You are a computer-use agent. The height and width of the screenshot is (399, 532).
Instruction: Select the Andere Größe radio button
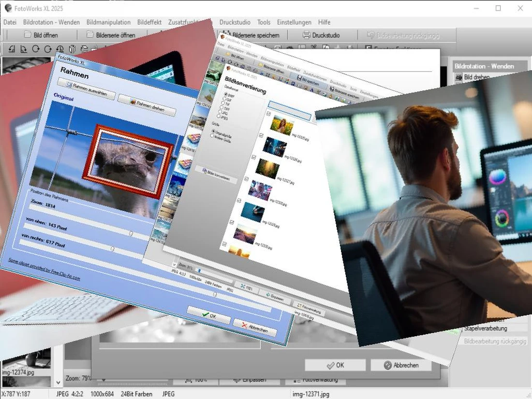coord(212,136)
